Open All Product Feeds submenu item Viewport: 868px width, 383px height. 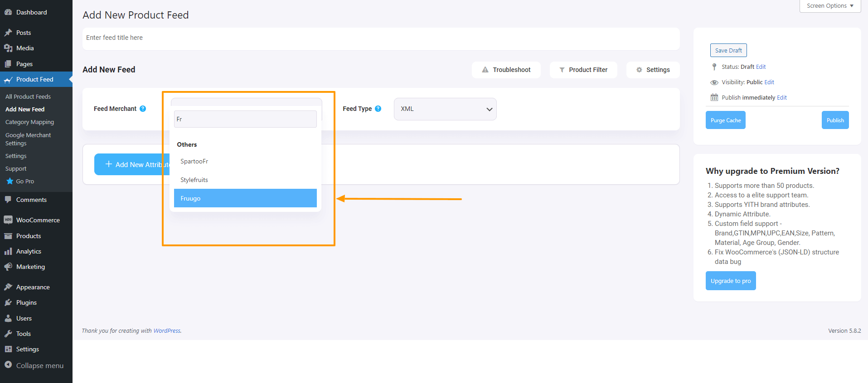(28, 96)
